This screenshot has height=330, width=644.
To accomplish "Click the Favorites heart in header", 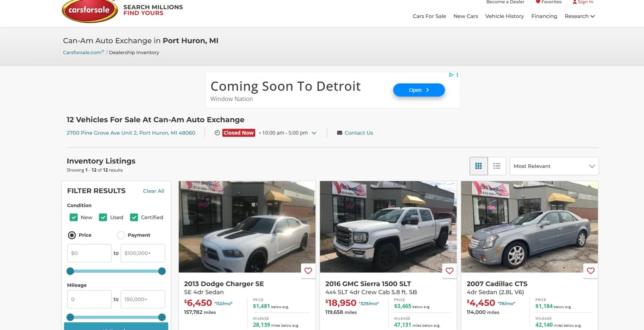I will click(x=538, y=2).
